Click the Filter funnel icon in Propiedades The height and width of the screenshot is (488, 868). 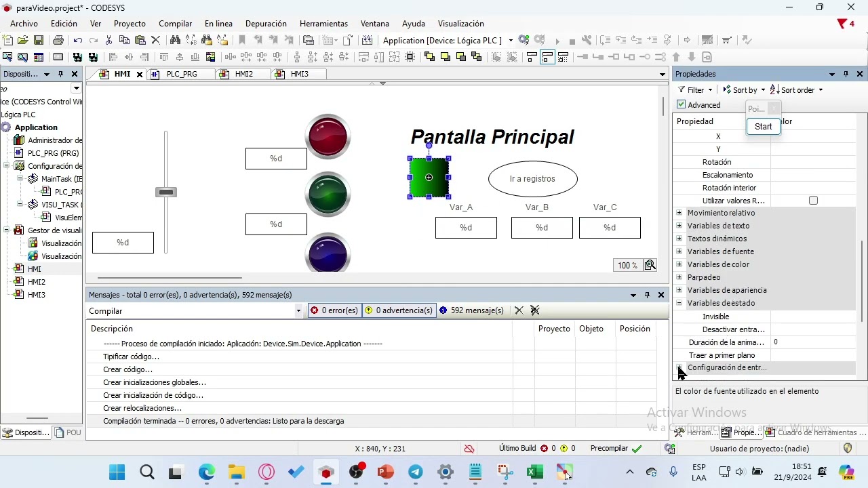(682, 89)
